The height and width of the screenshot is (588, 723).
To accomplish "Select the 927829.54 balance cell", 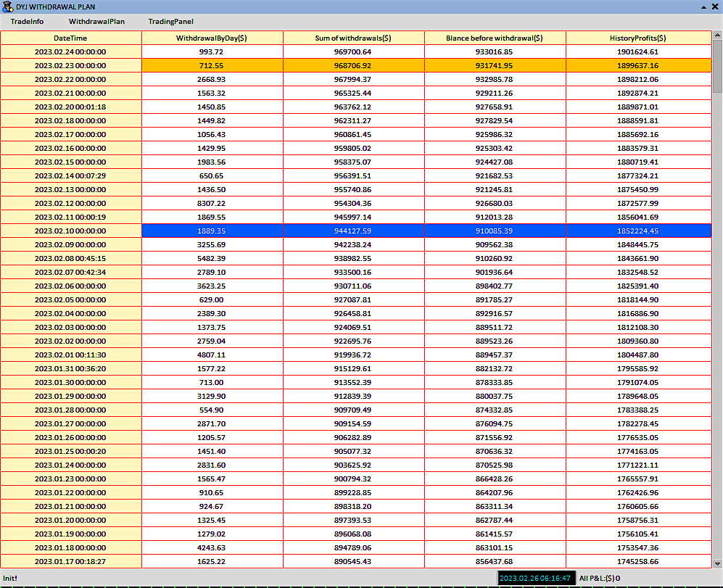I will tap(495, 120).
